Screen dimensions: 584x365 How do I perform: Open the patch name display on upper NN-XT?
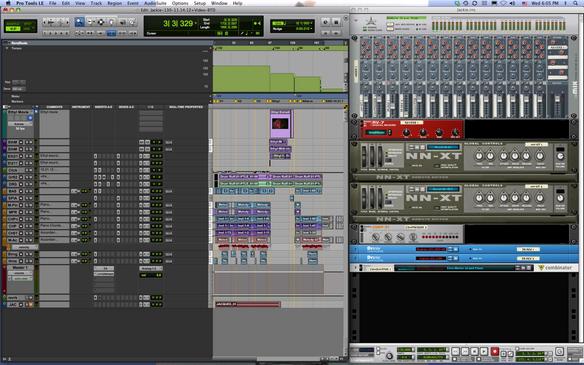tap(443, 147)
